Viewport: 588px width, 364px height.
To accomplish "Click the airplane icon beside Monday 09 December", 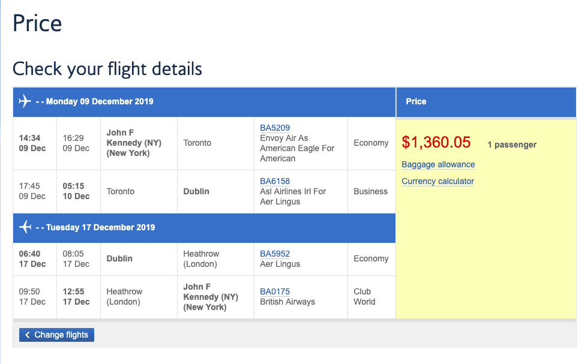I will [x=25, y=101].
